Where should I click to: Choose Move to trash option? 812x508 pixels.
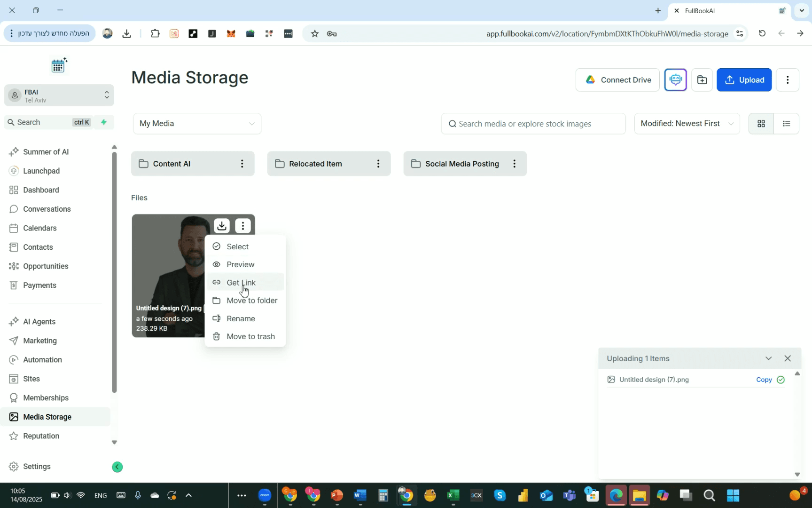[x=245, y=336]
